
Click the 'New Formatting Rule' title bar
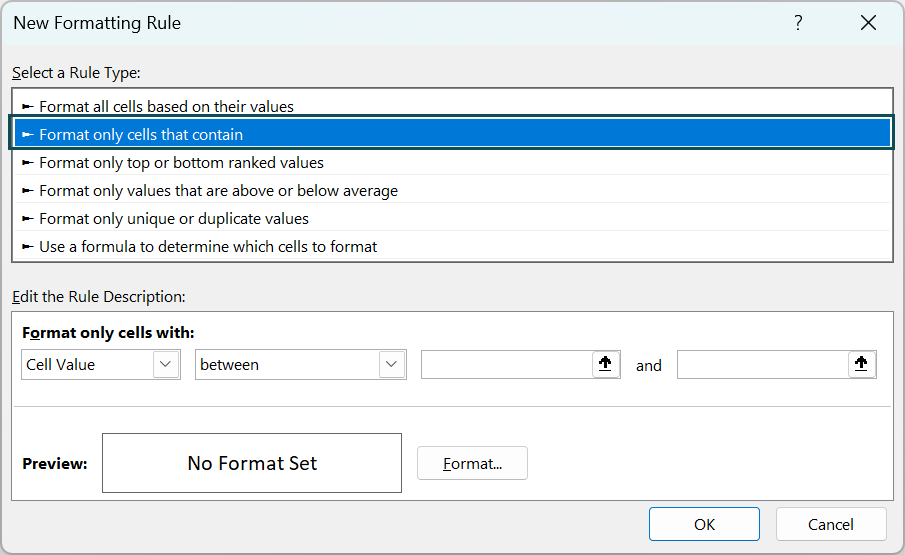pyautogui.click(x=400, y=23)
